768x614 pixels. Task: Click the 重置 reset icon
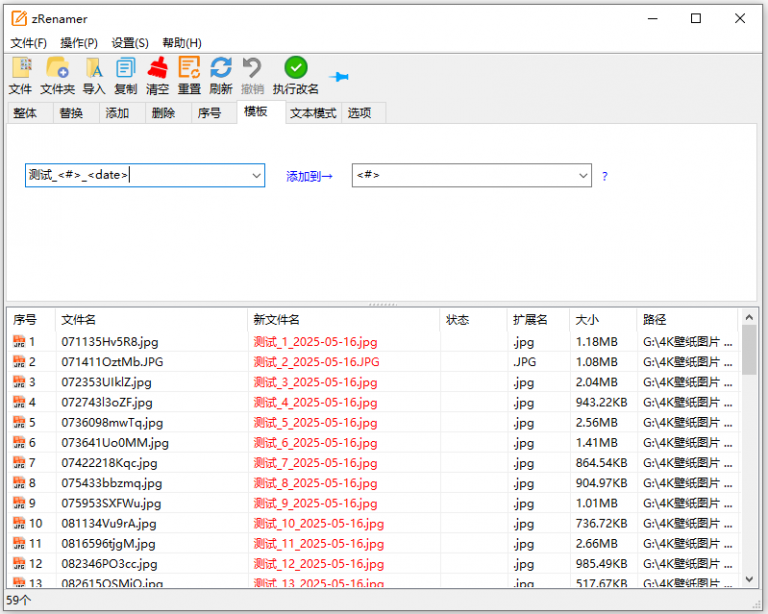pyautogui.click(x=189, y=75)
